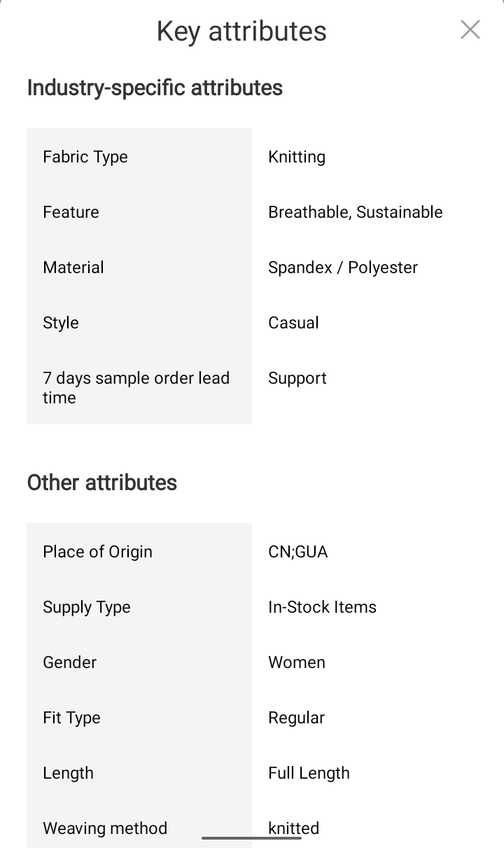Screen dimensions: 504x848
Task: Tap the Key attributes title
Action: click(241, 32)
